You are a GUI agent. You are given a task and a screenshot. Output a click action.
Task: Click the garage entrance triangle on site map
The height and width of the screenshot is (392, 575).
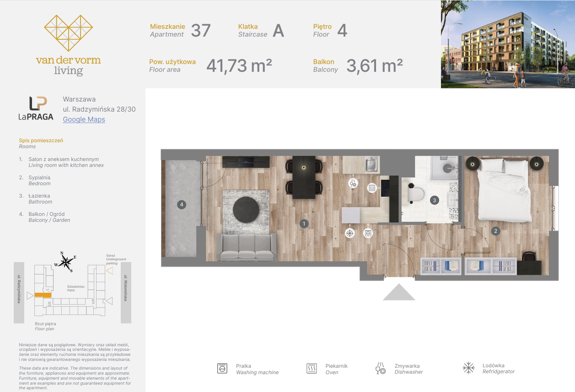click(x=109, y=271)
